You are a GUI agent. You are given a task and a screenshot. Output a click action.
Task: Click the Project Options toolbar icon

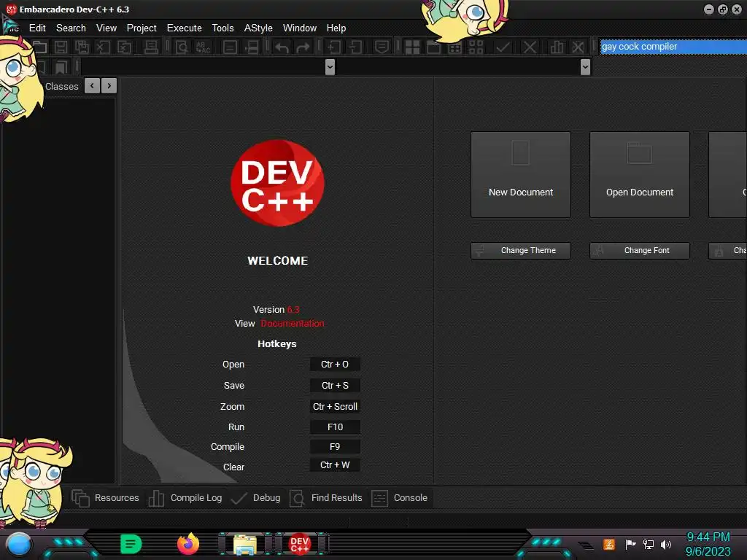click(382, 47)
